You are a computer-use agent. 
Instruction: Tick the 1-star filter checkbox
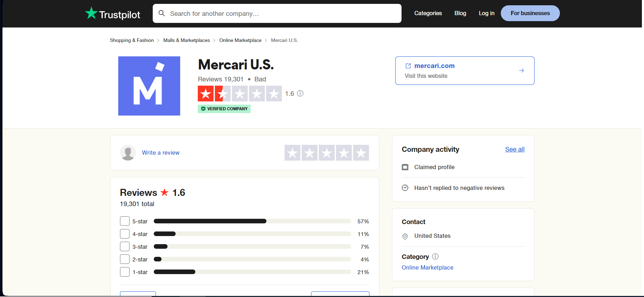(125, 272)
